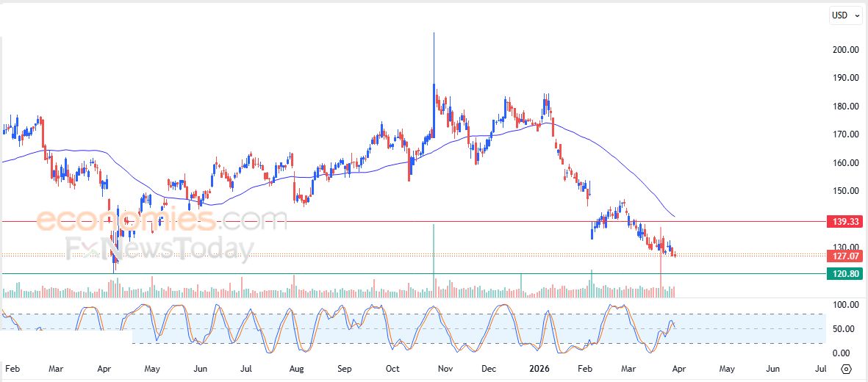Click the economies.com watermark logo
The width and height of the screenshot is (868, 382).
tap(161, 220)
